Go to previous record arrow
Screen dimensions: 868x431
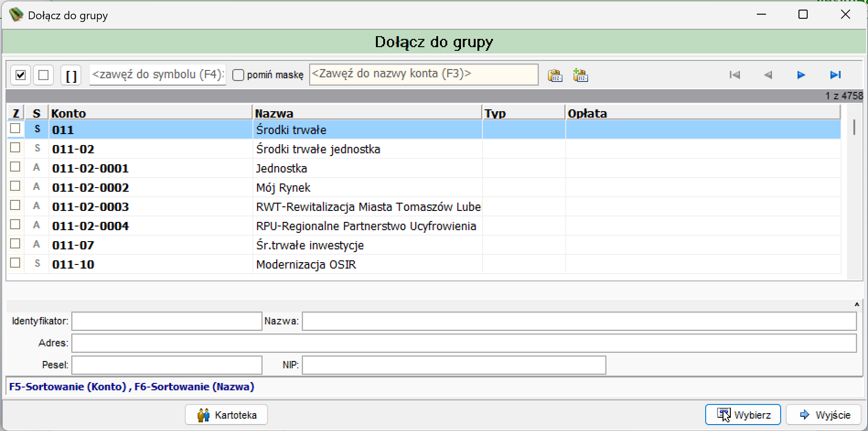[768, 75]
